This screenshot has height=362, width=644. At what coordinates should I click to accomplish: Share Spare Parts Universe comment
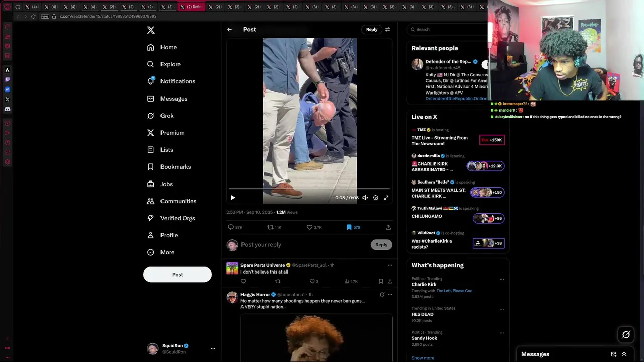[390, 281]
